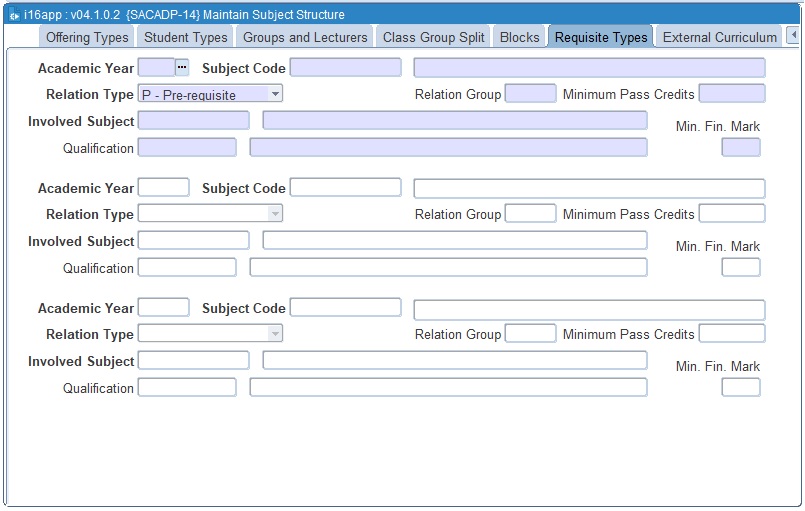Expand the Relation Type dropdown showing P - Pre-requisite
Screen dimensions: 805x511
point(275,94)
